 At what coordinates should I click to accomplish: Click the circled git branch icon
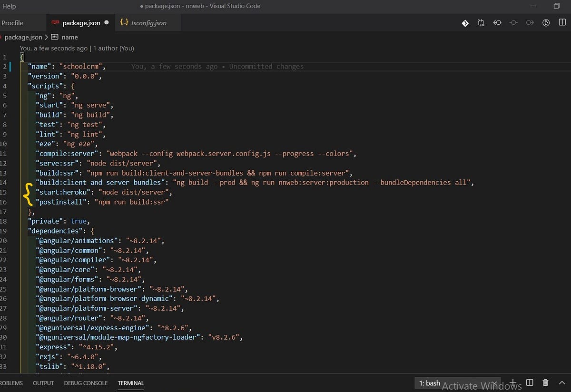click(x=546, y=23)
